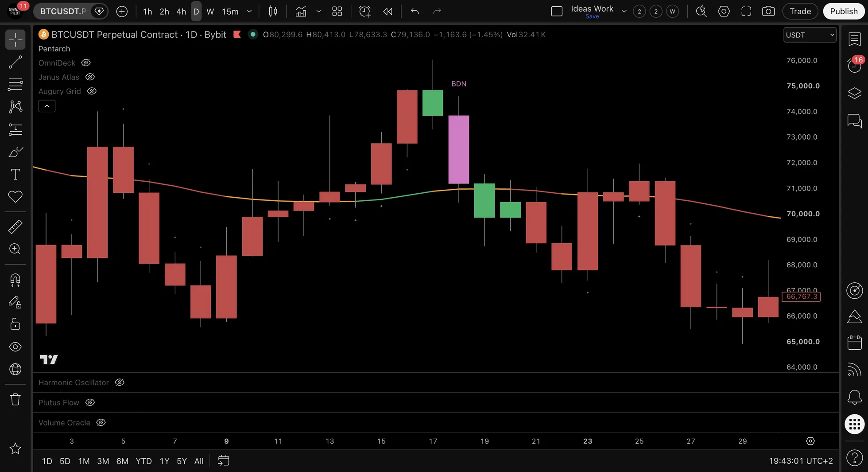Click the Trade button
The width and height of the screenshot is (868, 472).
point(800,12)
